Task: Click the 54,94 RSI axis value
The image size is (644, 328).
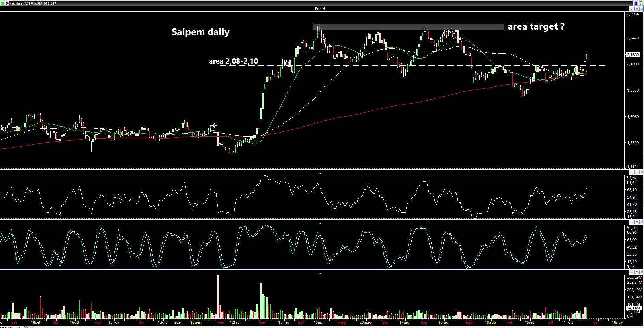Action: [x=632, y=197]
